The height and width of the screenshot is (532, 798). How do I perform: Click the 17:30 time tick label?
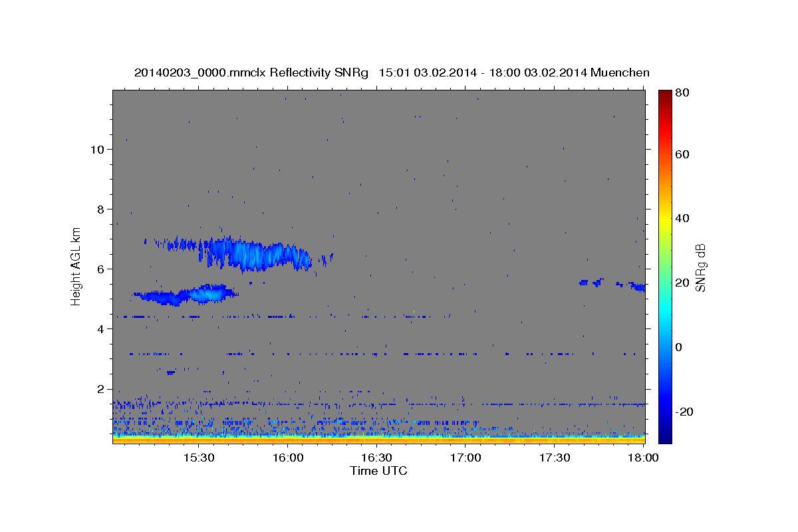[555, 458]
